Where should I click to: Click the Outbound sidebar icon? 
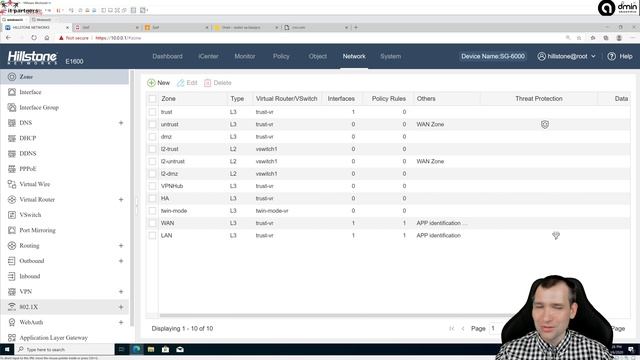tap(12, 261)
